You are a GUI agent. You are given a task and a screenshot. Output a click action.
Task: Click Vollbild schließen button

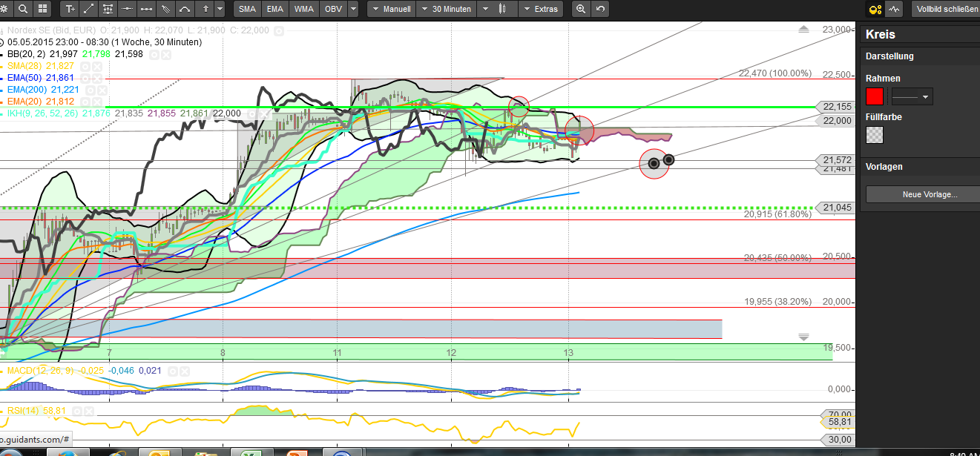point(944,9)
